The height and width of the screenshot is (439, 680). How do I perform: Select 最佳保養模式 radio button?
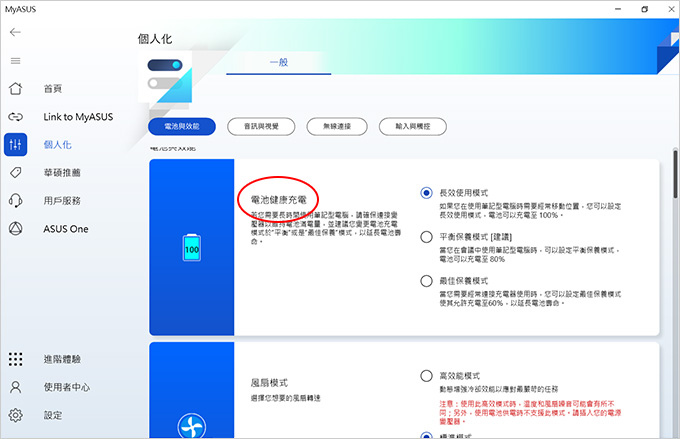pyautogui.click(x=426, y=281)
